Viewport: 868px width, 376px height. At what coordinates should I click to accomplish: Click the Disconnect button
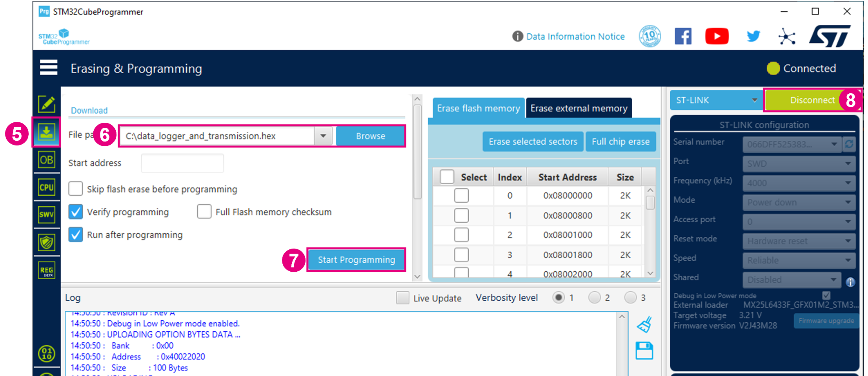[x=812, y=100]
